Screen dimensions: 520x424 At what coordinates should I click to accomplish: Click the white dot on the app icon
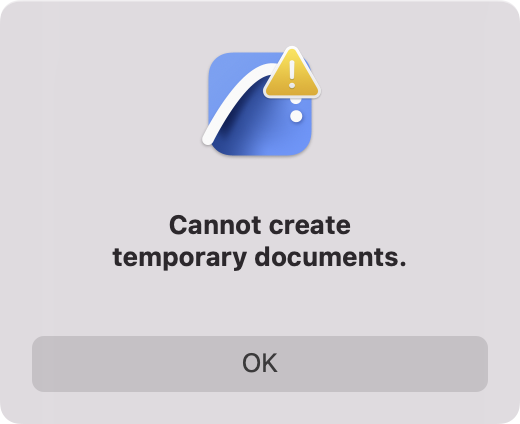[x=296, y=116]
